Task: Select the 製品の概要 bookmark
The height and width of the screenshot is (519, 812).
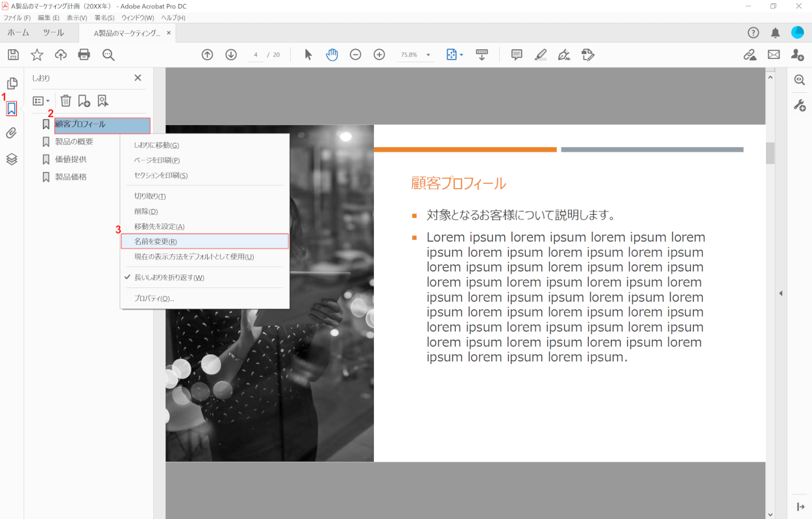Action: coord(74,141)
